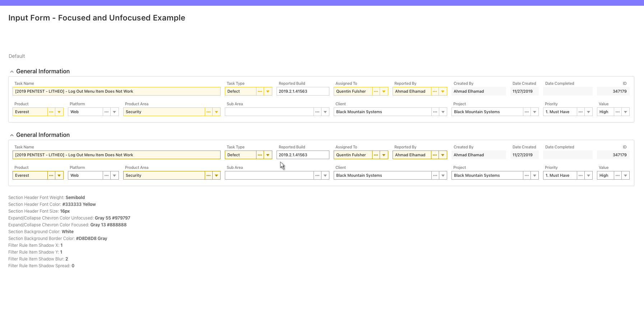Viewport: 644px width, 328px height.
Task: Collapse the second General Information section chevron
Action: (12, 135)
